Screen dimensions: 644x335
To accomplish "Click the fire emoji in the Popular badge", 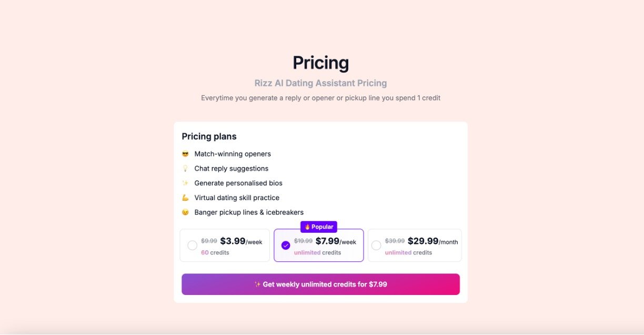I will pyautogui.click(x=308, y=227).
